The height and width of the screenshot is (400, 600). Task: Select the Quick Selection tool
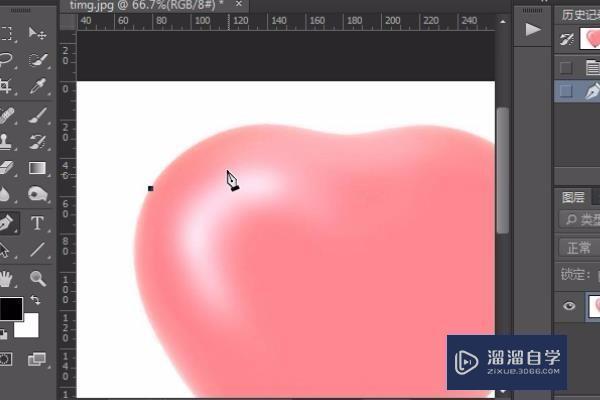coord(38,59)
